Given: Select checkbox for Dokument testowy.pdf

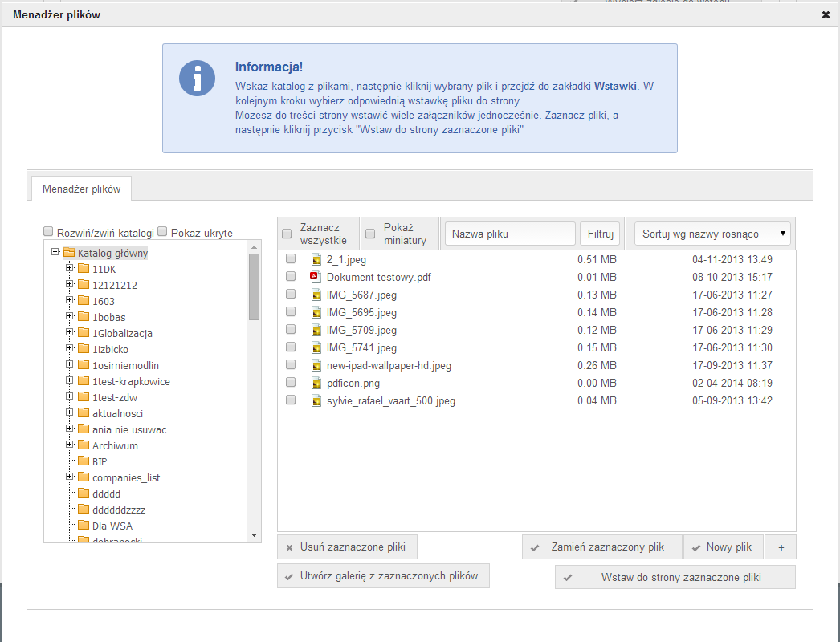Looking at the screenshot, I should point(291,276).
